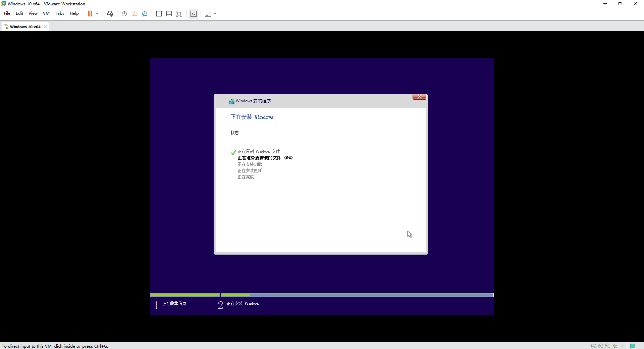Close the VMware Workstation window
The image size is (644, 349).
coord(636,4)
